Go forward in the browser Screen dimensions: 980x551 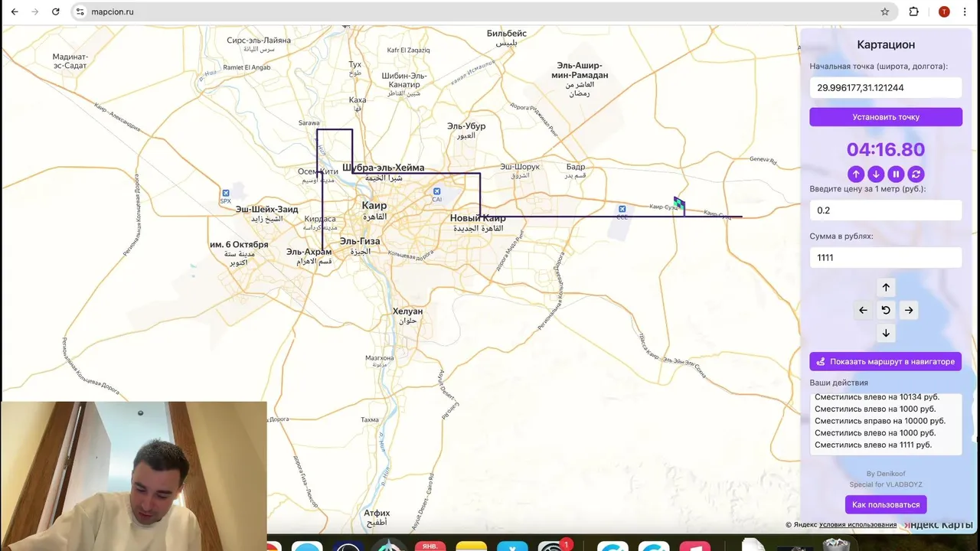(x=34, y=11)
